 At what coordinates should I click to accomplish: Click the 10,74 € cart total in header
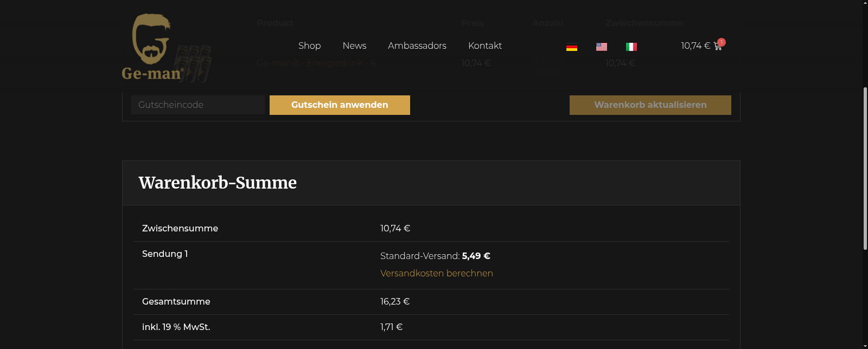point(695,46)
